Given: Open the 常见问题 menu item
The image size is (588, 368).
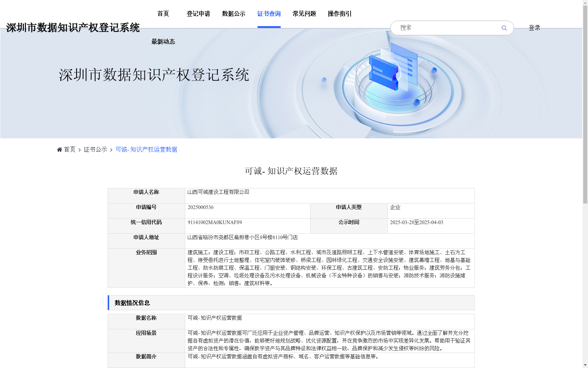Looking at the screenshot, I should [304, 14].
